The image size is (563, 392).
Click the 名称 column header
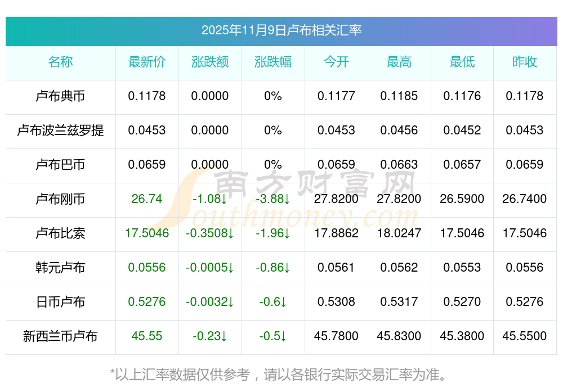[60, 62]
